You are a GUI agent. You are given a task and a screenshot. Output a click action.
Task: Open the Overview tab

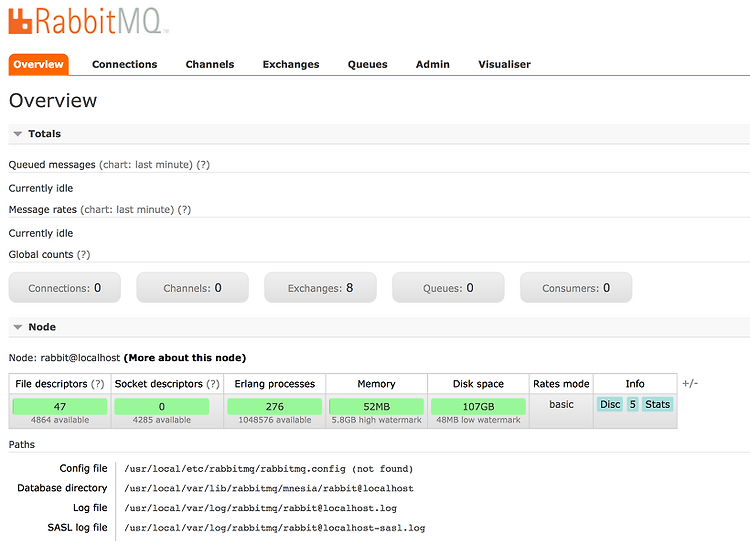[x=38, y=65]
